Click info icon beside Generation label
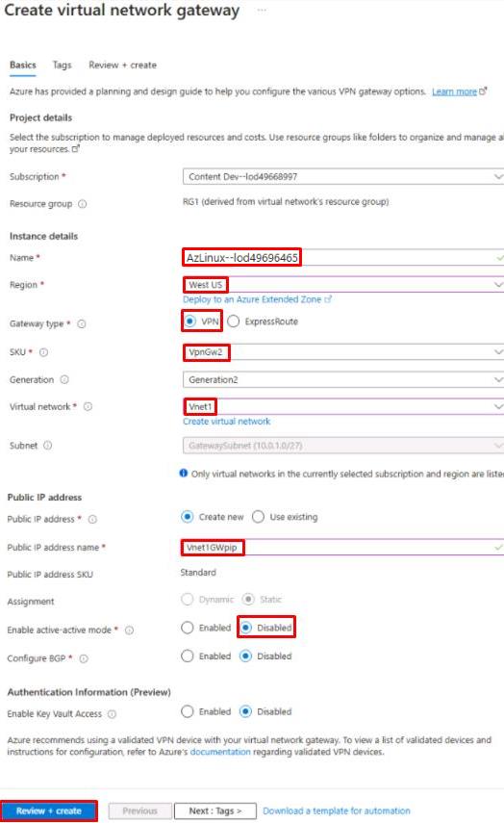This screenshot has width=504, height=823. [64, 380]
